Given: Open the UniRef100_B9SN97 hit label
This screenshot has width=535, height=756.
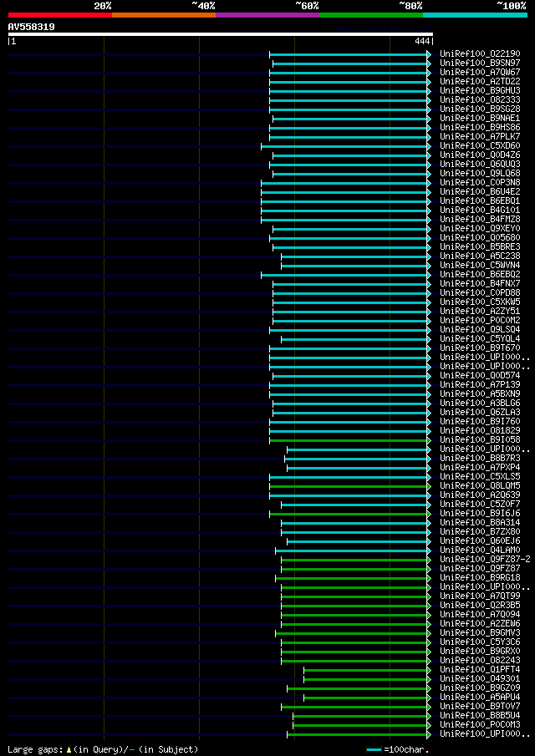Looking at the screenshot, I should tap(480, 63).
